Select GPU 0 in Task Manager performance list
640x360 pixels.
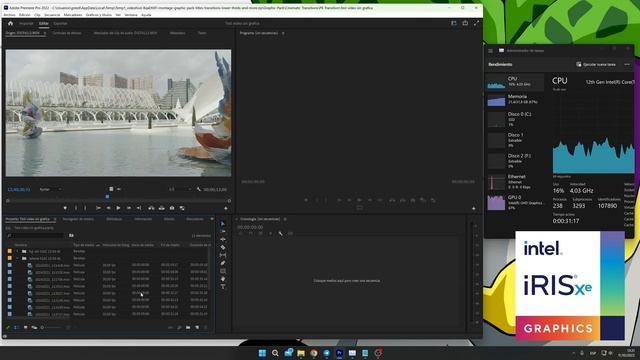click(x=515, y=202)
